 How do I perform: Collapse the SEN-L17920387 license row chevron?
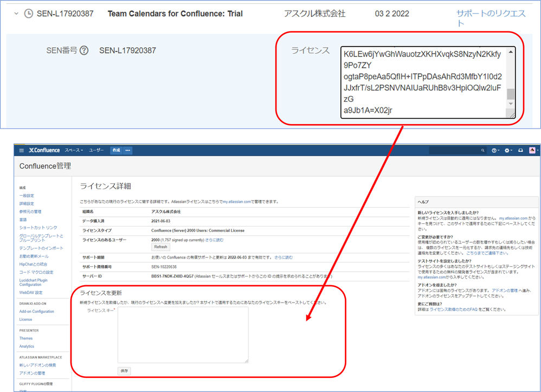[x=16, y=14]
